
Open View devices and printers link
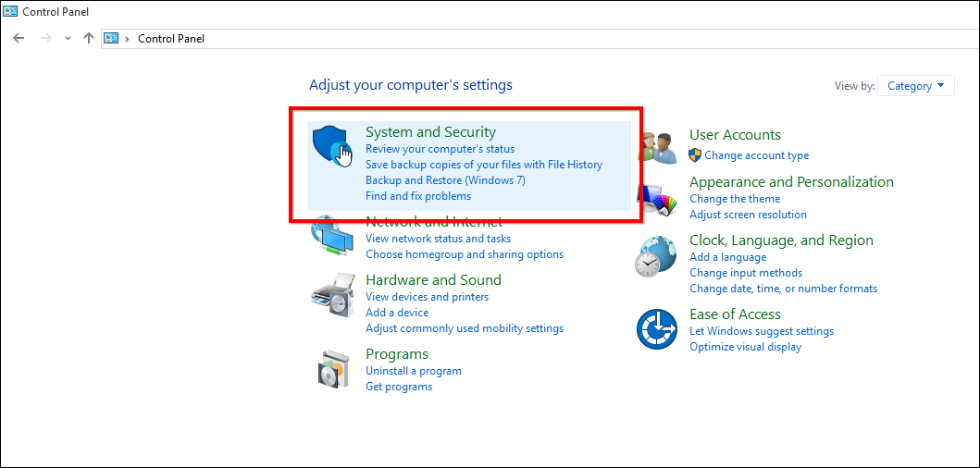coord(427,297)
